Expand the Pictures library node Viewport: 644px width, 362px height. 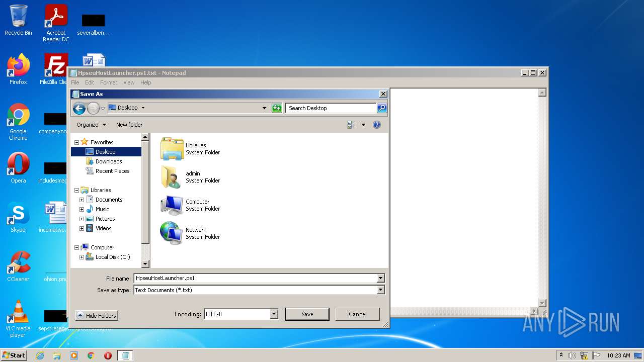82,219
